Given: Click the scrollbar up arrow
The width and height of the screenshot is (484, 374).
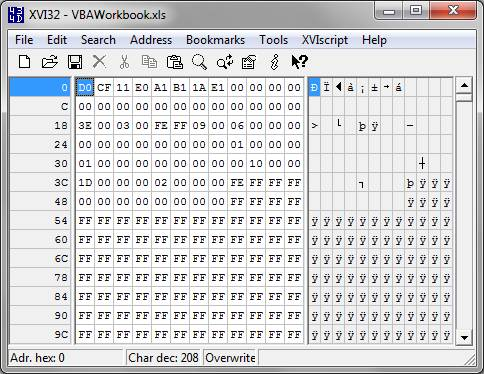Looking at the screenshot, I should 464,85.
